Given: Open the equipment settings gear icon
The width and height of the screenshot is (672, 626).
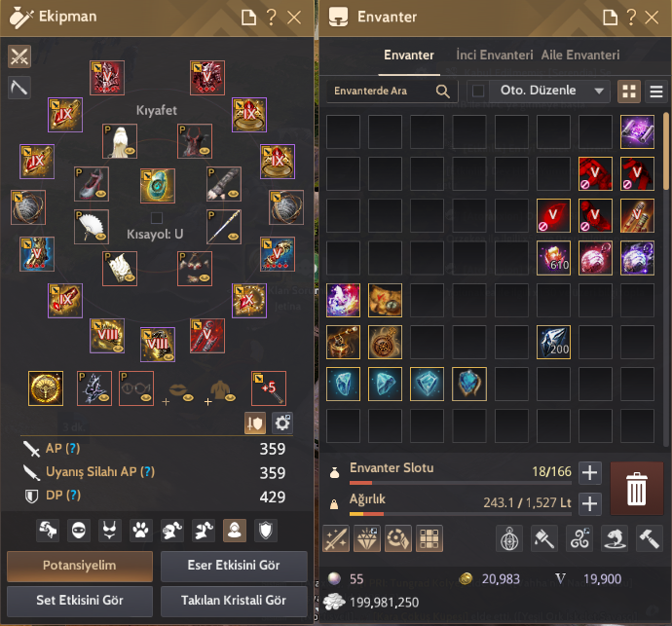Looking at the screenshot, I should coord(282,423).
